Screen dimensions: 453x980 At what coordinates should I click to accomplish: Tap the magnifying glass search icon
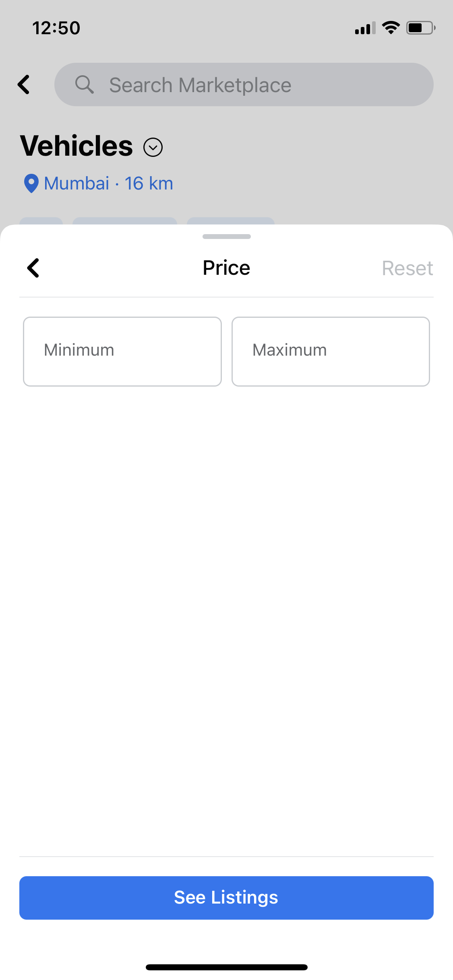(85, 84)
